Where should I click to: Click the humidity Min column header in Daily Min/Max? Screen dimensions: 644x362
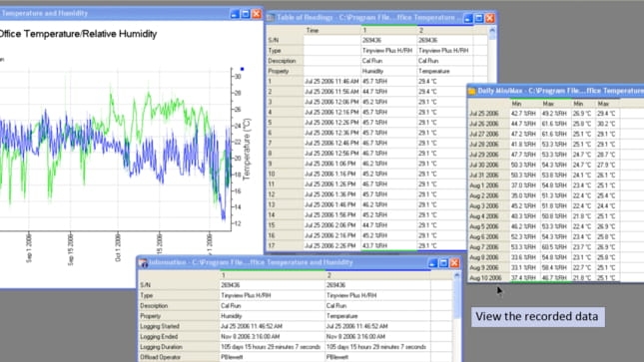point(524,104)
